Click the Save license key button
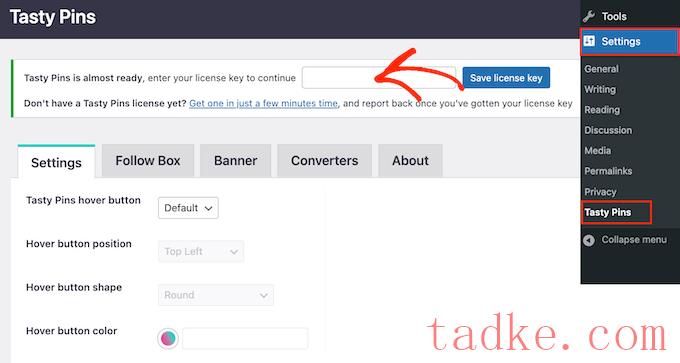 coord(506,78)
